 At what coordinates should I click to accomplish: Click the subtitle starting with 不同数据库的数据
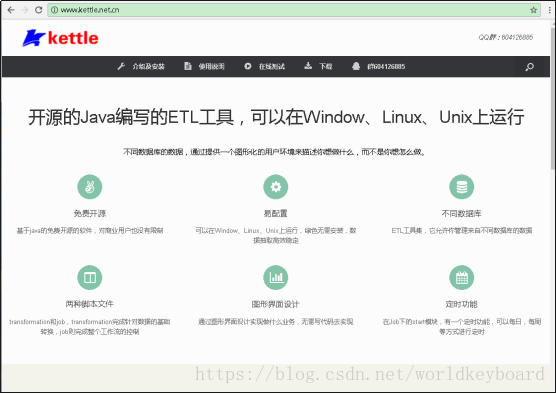[274, 152]
